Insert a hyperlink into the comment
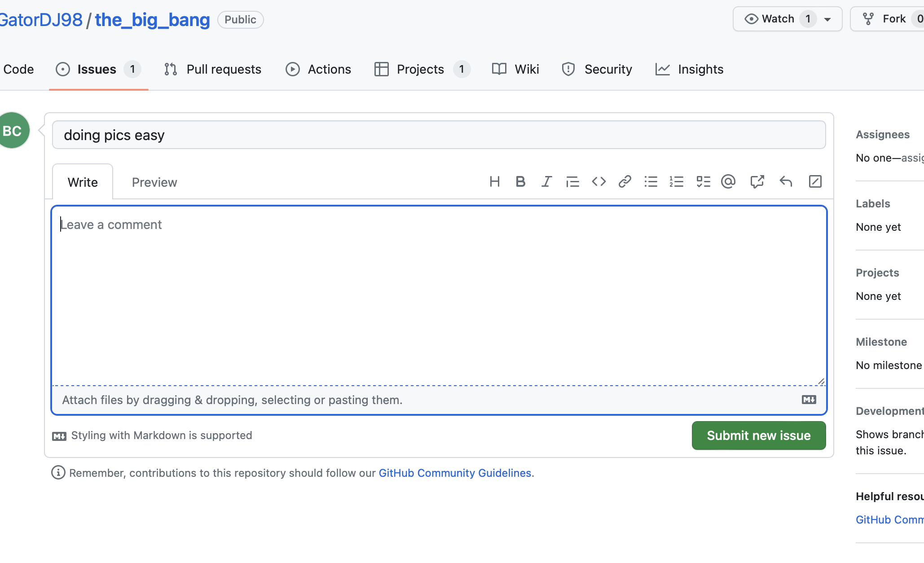The width and height of the screenshot is (924, 563). [x=625, y=181]
